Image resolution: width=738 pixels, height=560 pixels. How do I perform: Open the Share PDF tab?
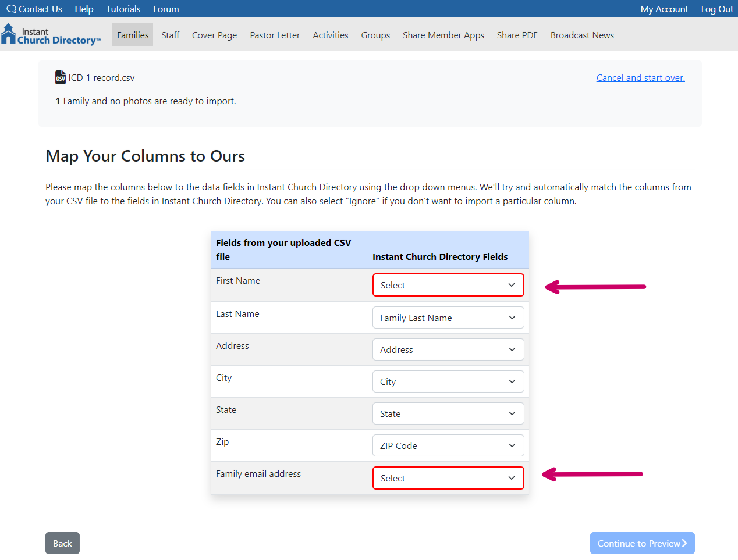517,35
